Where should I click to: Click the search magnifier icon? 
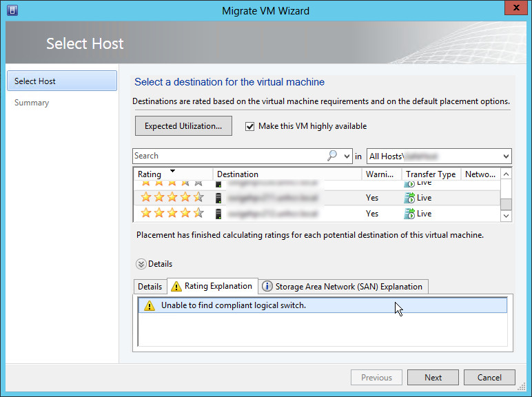click(332, 156)
